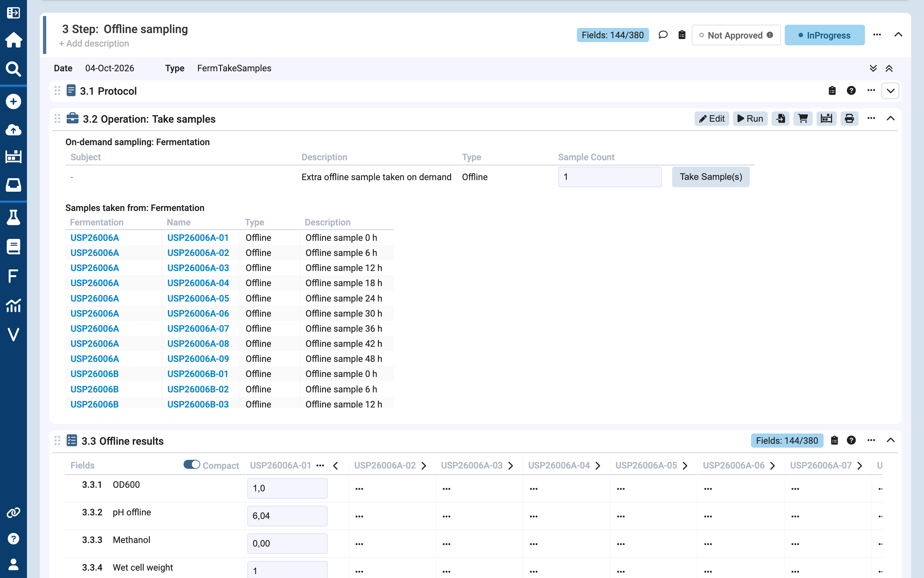
Task: Click help question mark in 3.1 Protocol row
Action: tap(851, 91)
